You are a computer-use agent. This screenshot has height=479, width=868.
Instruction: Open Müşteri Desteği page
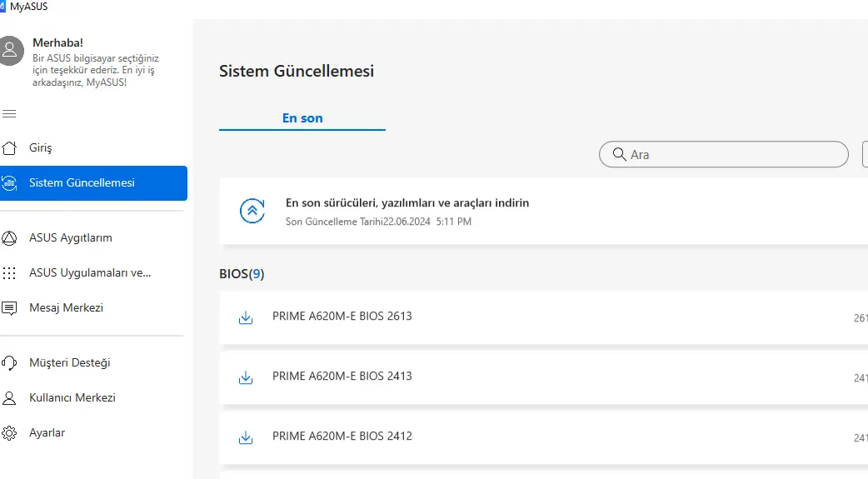(x=93, y=362)
